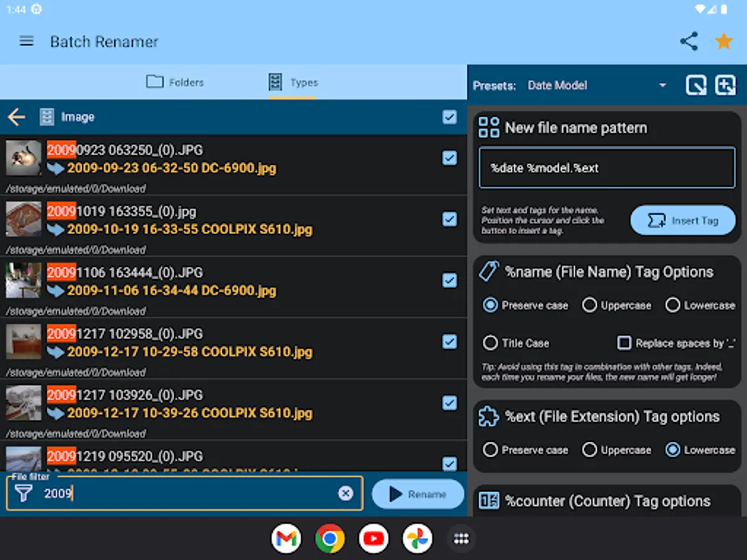Uncheck file 20091217 102958_(0).JPG
The image size is (747, 560).
pyautogui.click(x=449, y=342)
